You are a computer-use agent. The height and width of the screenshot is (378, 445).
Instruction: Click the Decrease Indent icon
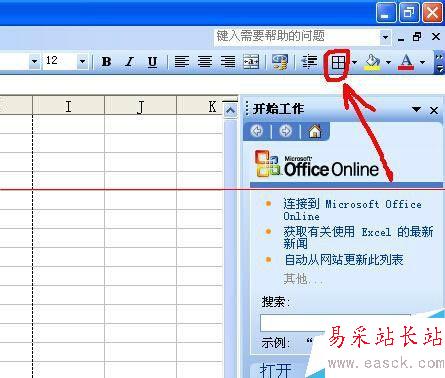(x=309, y=62)
